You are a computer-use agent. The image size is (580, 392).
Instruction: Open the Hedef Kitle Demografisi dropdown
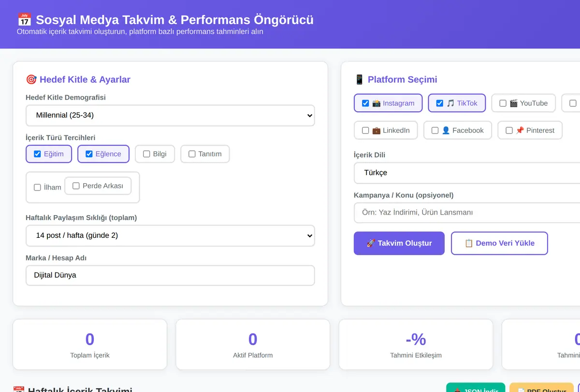(x=170, y=116)
